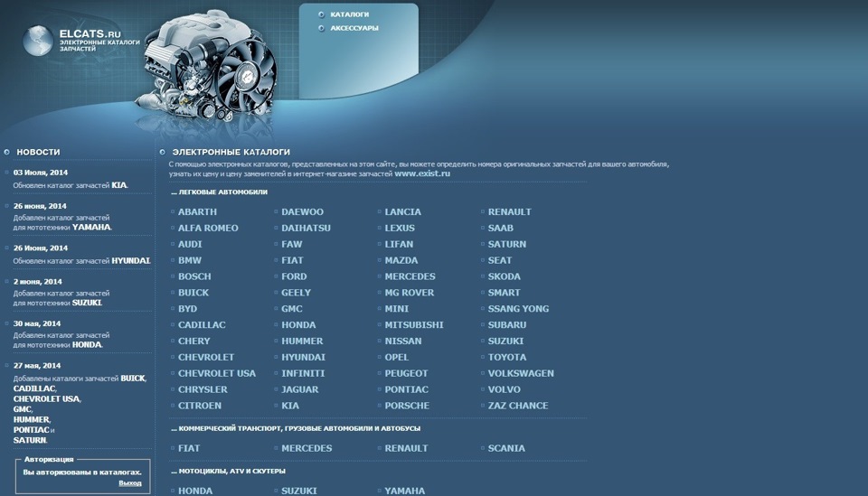The image size is (868, 496).
Task: Open the LIFAN catalog
Action: [x=399, y=244]
